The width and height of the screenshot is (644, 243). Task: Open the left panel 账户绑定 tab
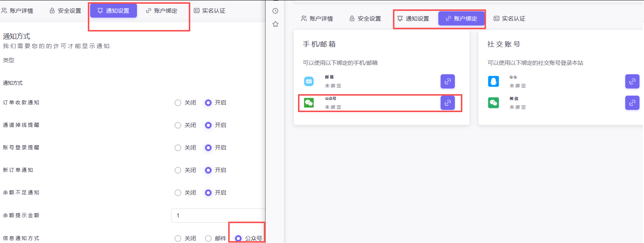(x=162, y=11)
